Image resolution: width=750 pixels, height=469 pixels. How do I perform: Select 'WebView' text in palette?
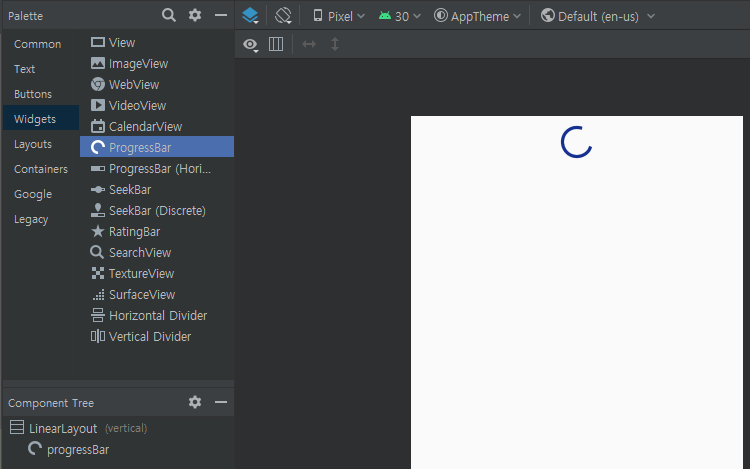pos(134,85)
